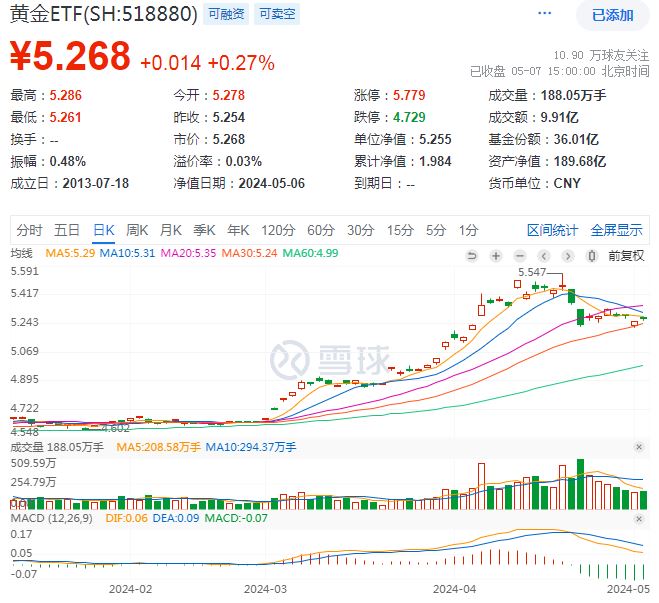Click the 5.547 high price marker
The height and width of the screenshot is (603, 659).
point(532,272)
